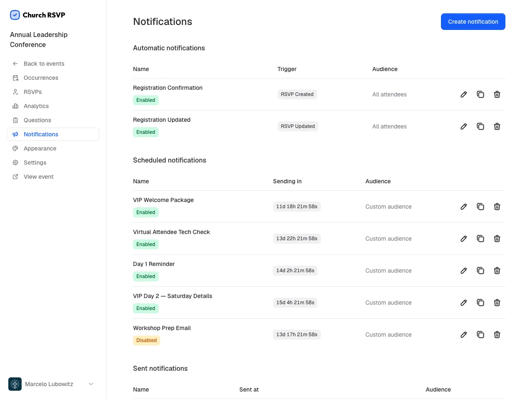Viewport: 532px width, 399px height.
Task: Select Notifications in the sidebar
Action: click(x=53, y=134)
